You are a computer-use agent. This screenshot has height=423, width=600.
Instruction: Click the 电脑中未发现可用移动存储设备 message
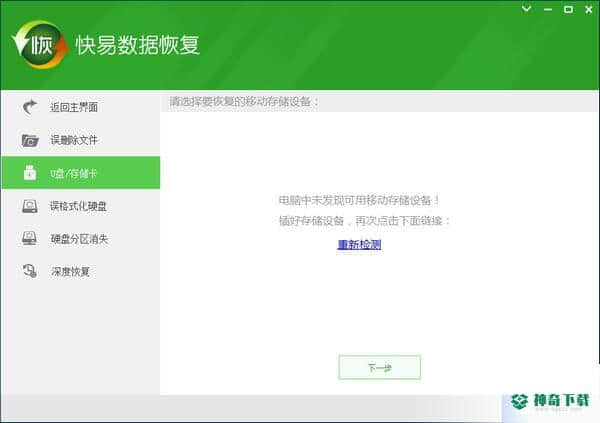(359, 200)
